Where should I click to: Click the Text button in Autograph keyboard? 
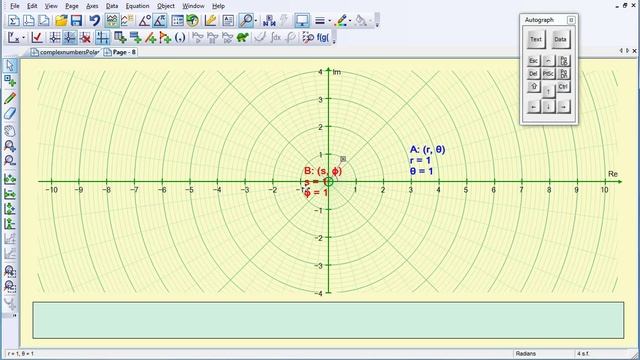pyautogui.click(x=536, y=40)
